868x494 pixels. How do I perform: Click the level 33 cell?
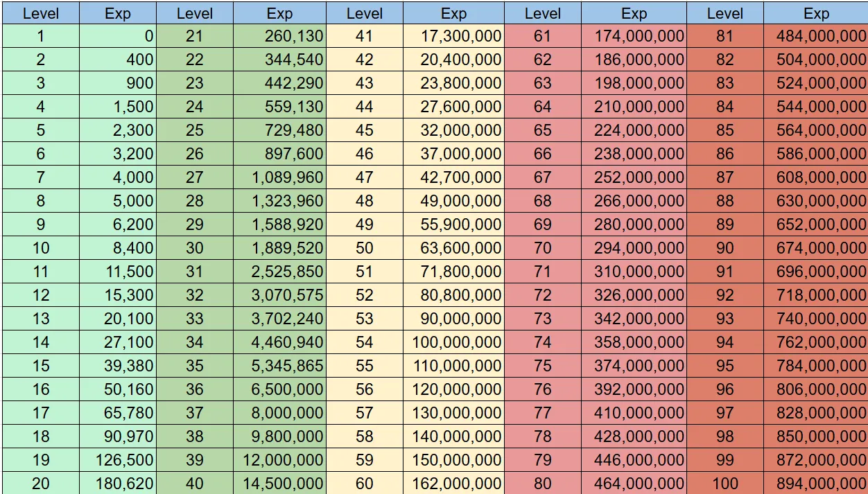coord(194,319)
